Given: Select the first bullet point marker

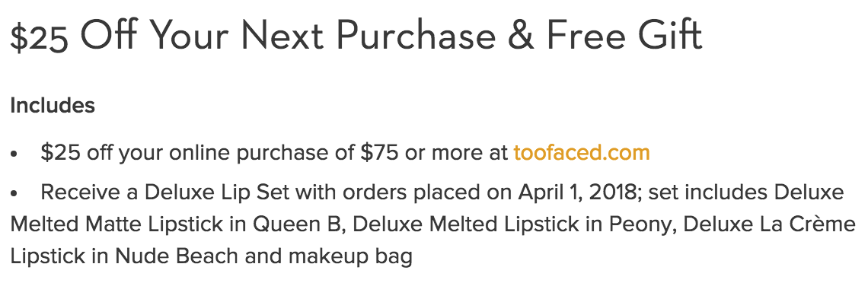Looking at the screenshot, I should 14,154.
